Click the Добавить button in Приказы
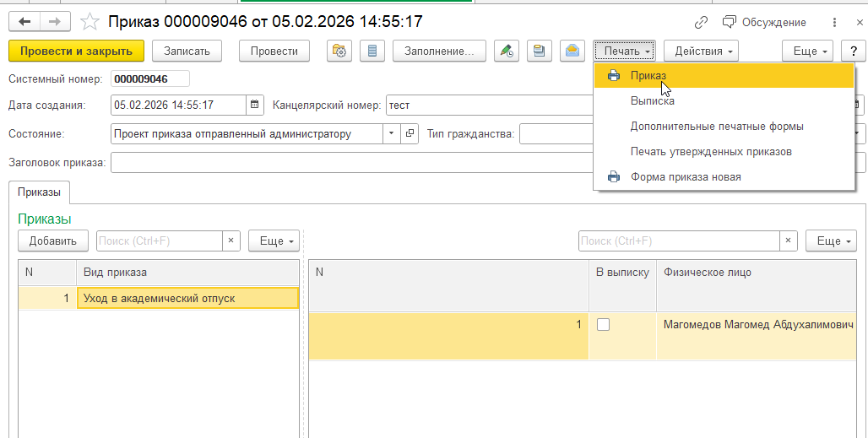 pos(53,241)
